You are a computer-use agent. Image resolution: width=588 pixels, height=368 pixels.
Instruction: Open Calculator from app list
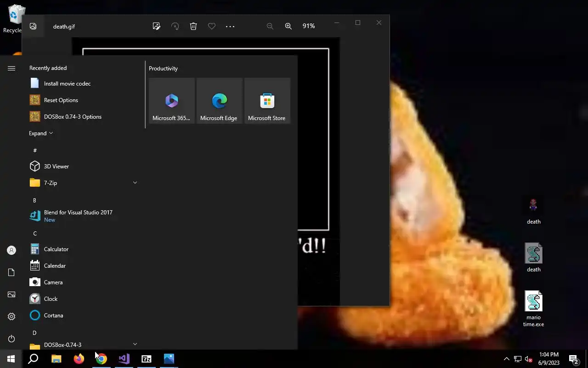pos(85,249)
